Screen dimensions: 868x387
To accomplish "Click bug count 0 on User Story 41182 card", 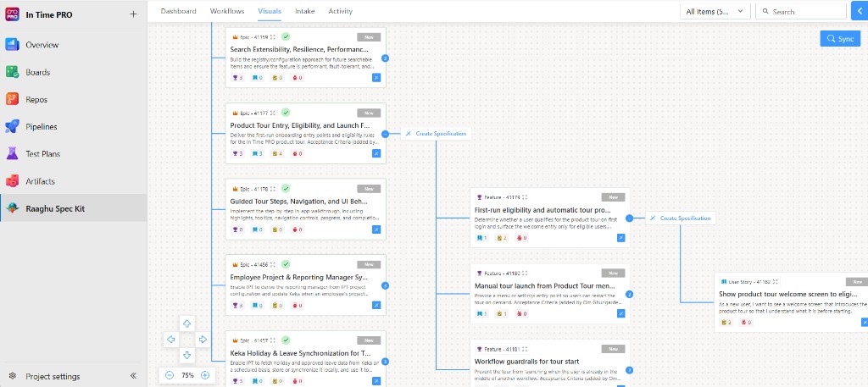I will 746,323.
